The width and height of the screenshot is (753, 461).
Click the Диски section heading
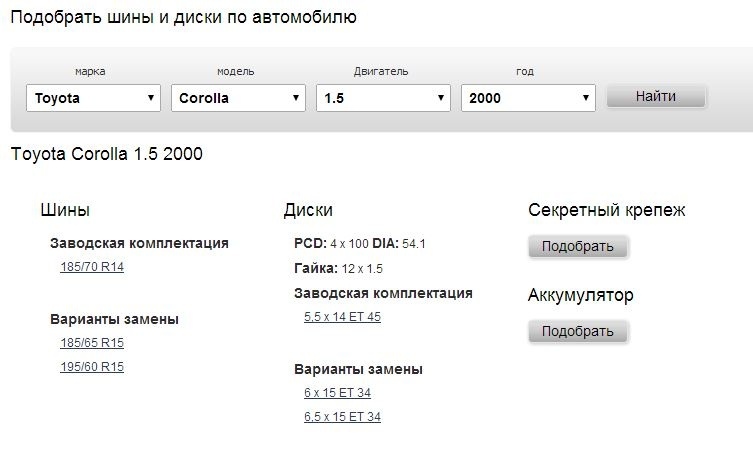click(x=308, y=210)
